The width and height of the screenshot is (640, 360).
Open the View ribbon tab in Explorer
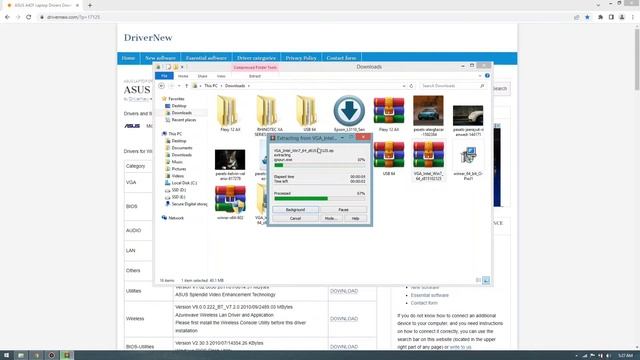pyautogui.click(x=221, y=76)
